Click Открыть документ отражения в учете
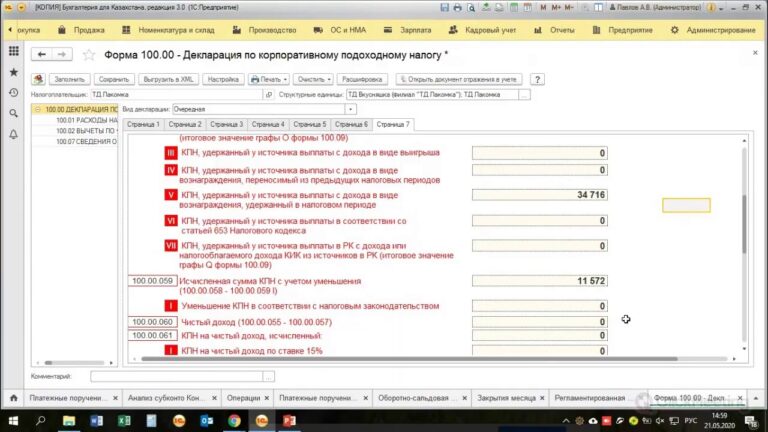The height and width of the screenshot is (432, 768). 458,79
